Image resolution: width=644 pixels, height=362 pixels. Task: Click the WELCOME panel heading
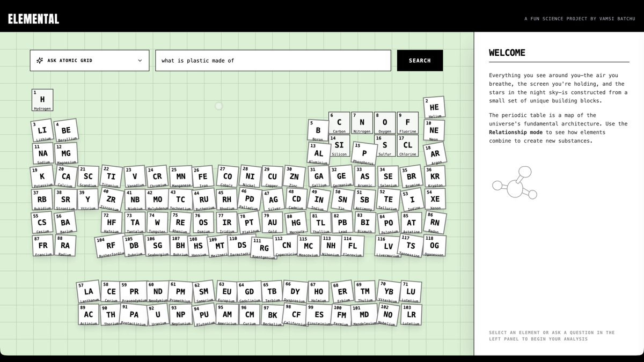(x=507, y=53)
